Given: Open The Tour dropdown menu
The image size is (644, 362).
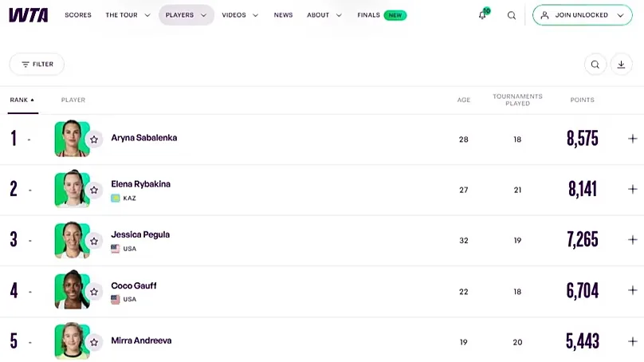Looking at the screenshot, I should click(128, 15).
